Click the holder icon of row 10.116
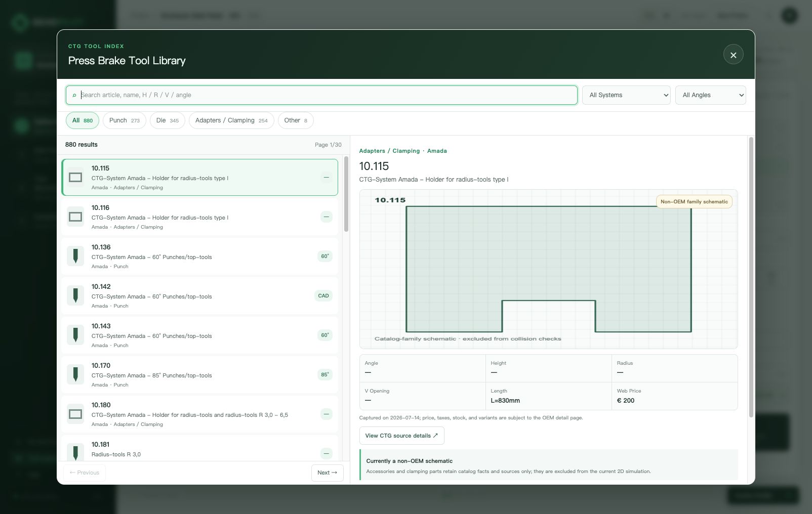 coord(75,217)
